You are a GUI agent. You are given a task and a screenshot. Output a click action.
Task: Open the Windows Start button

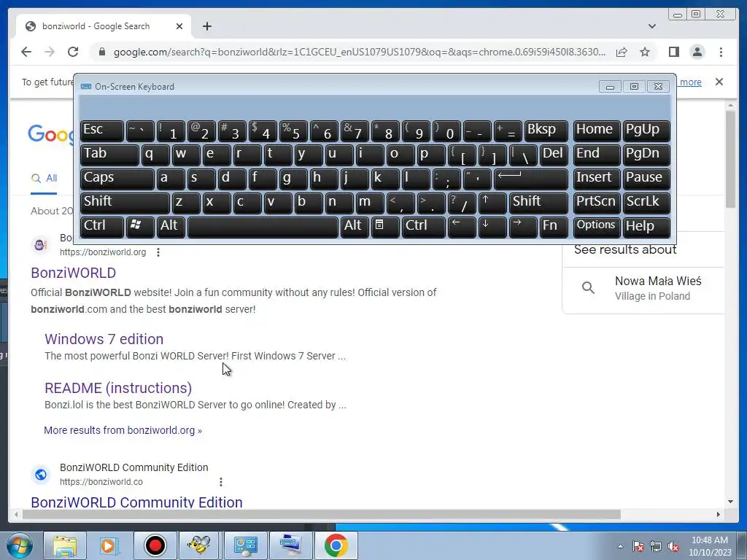(x=20, y=545)
